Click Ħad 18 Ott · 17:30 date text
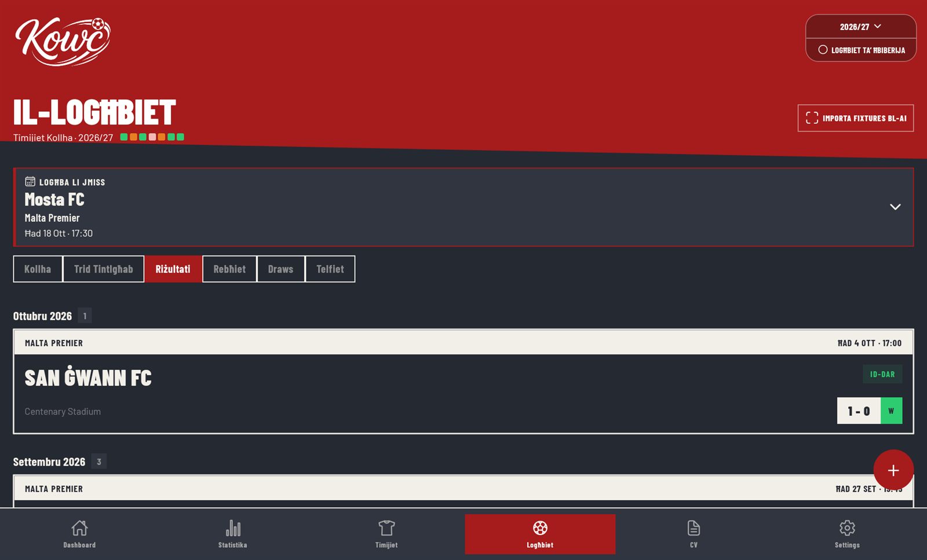This screenshot has width=927, height=560. (59, 233)
